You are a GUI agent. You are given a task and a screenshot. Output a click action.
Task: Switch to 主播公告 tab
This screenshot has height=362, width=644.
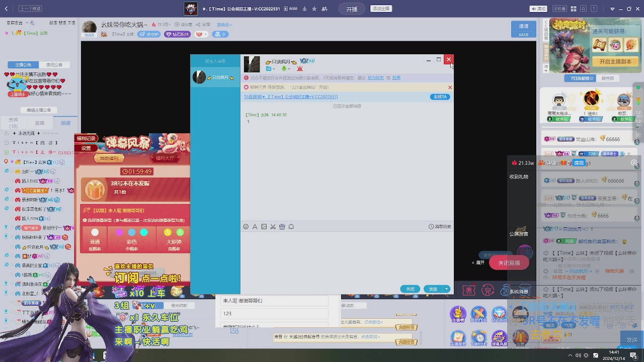pyautogui.click(x=23, y=65)
